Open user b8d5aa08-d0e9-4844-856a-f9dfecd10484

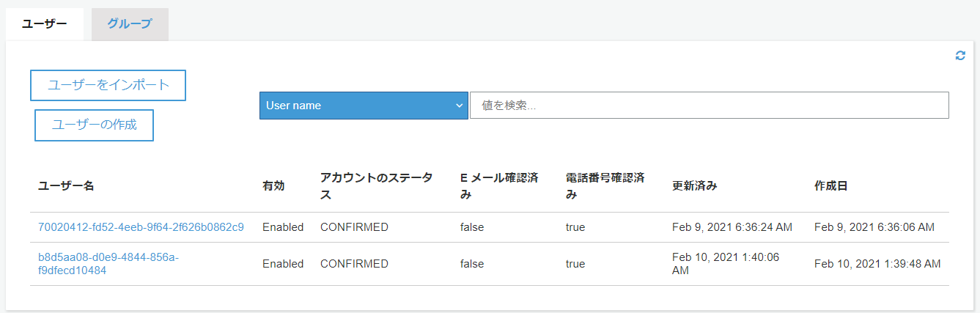pos(108,264)
